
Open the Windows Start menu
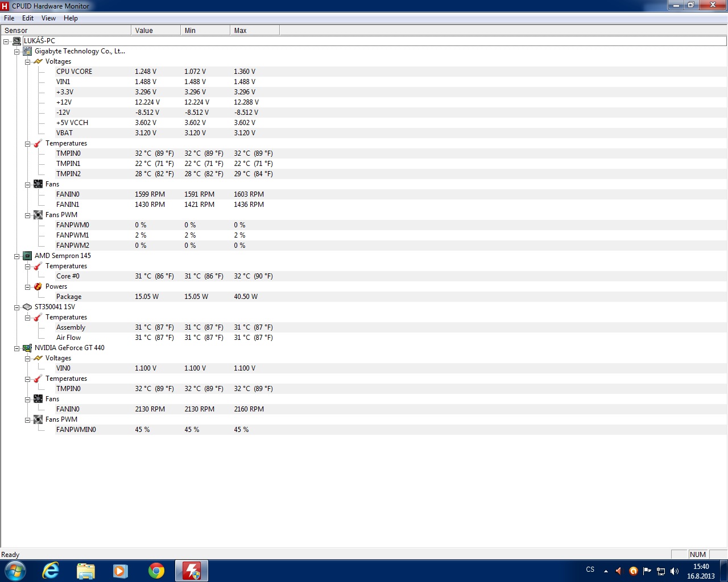coord(15,571)
